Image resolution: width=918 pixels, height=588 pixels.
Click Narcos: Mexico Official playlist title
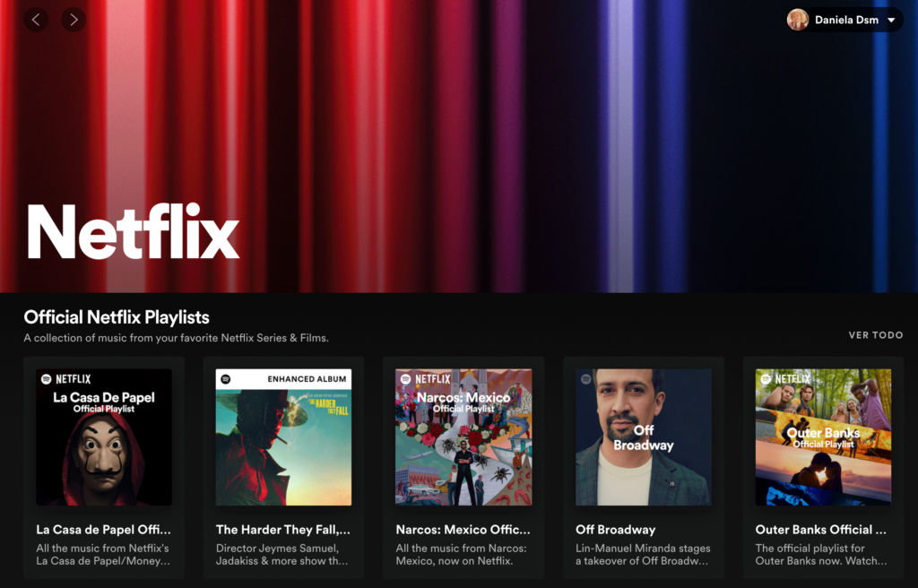click(463, 530)
